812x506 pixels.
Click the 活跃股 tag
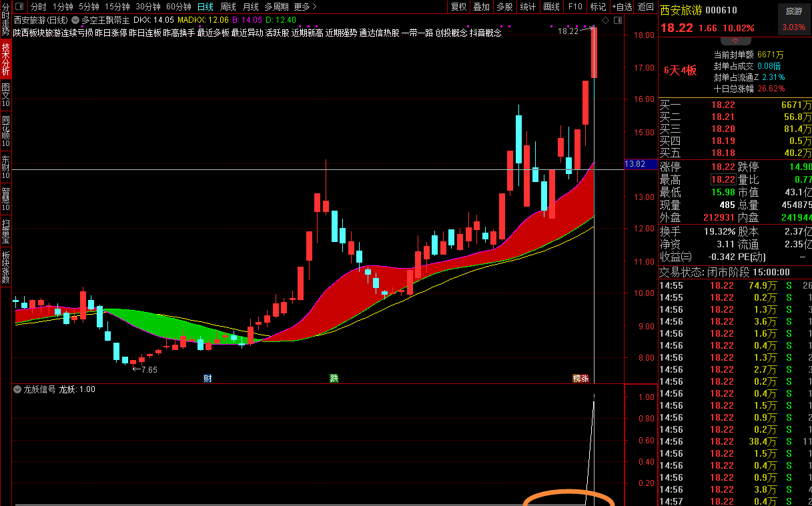point(277,32)
